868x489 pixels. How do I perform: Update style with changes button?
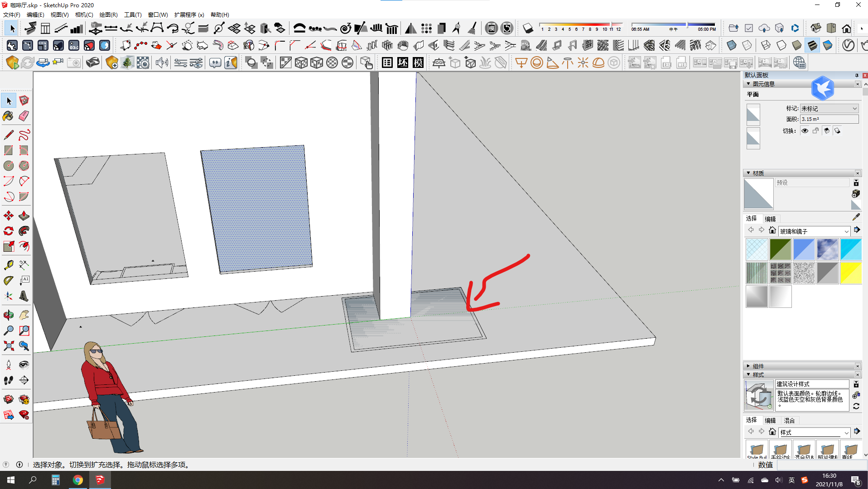pos(856,407)
